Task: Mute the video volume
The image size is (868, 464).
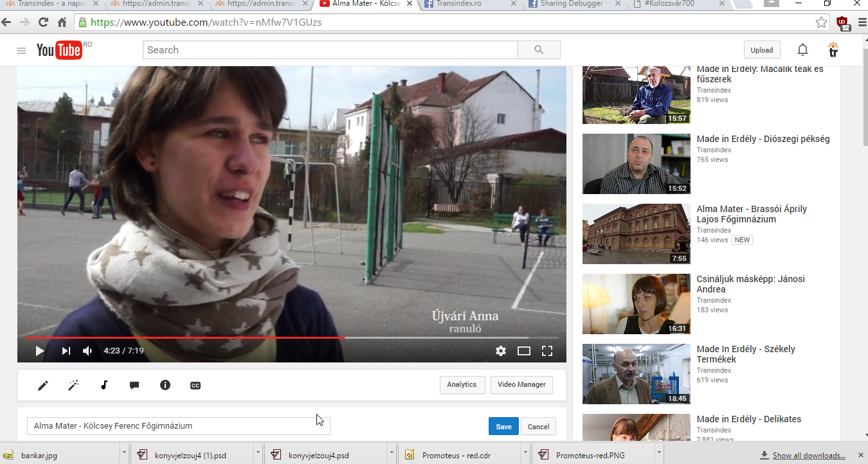Action: pos(87,351)
